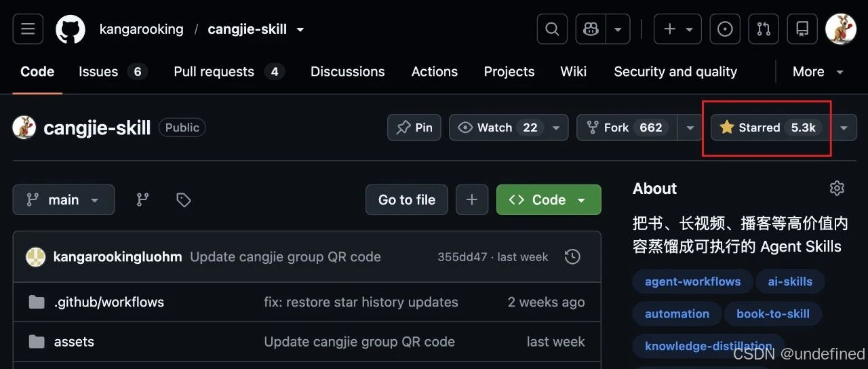
Task: Open 'fix: restore star history updates' commit
Action: pos(361,302)
